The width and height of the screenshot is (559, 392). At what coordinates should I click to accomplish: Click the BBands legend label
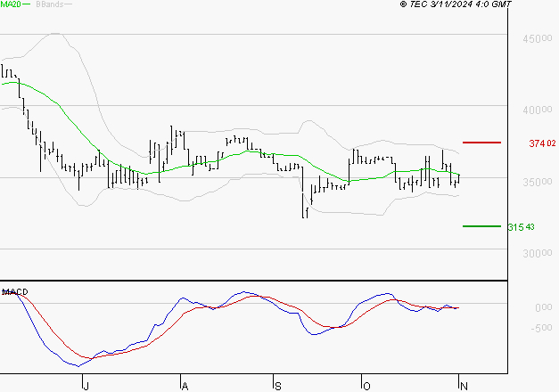tap(50, 4)
